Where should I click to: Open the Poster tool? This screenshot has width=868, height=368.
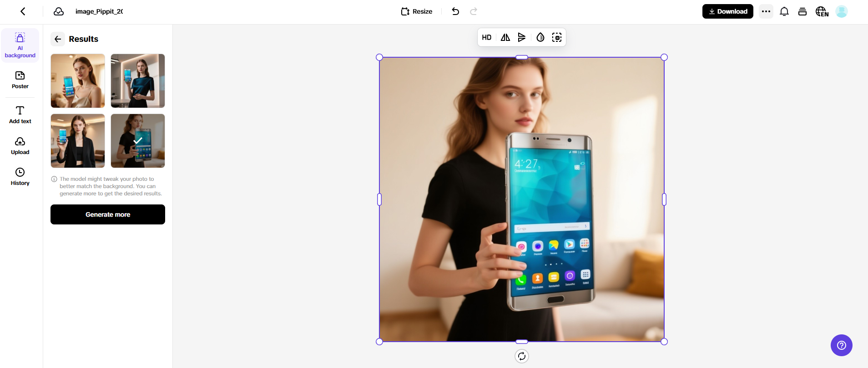tap(20, 80)
